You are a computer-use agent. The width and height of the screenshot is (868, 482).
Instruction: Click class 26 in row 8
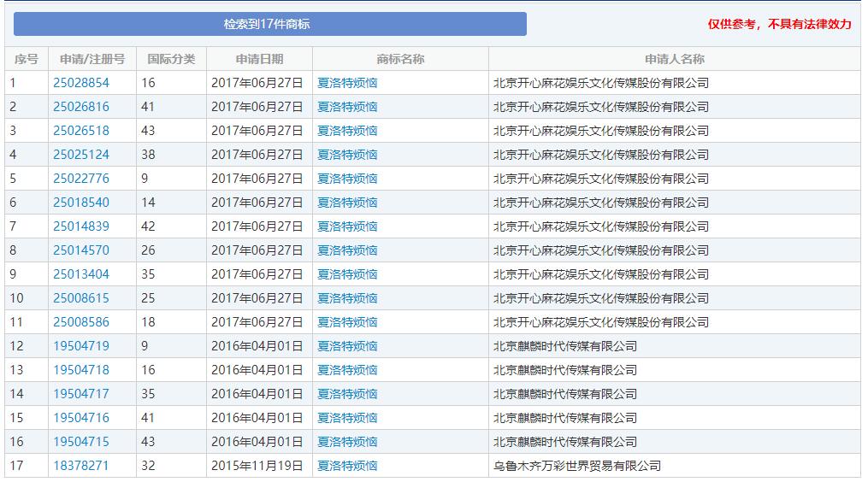pos(148,250)
